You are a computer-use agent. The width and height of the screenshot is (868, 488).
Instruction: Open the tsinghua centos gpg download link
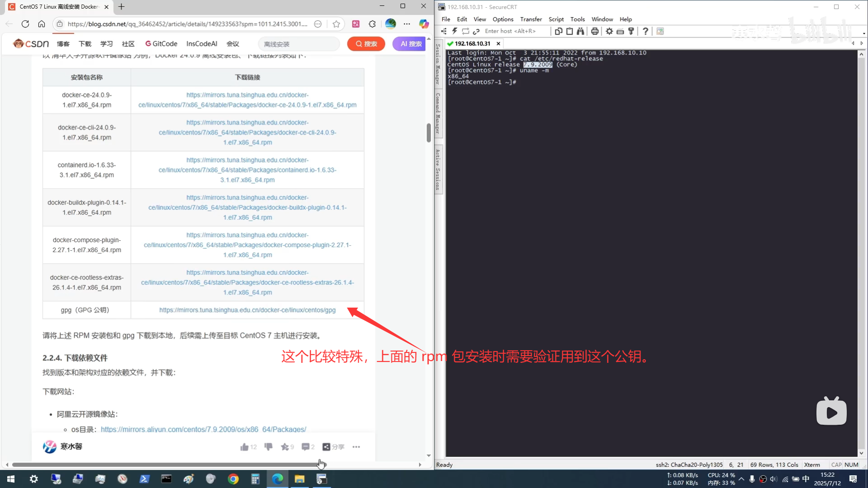[247, 310]
